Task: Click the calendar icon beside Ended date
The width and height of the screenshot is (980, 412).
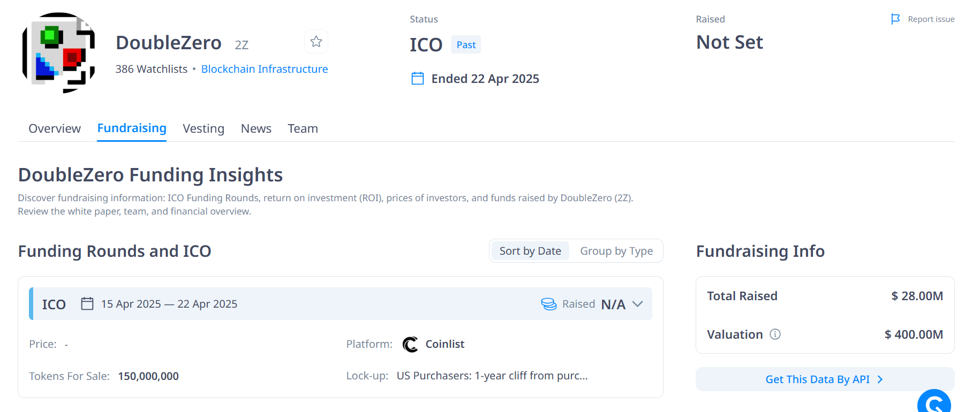Action: [418, 79]
